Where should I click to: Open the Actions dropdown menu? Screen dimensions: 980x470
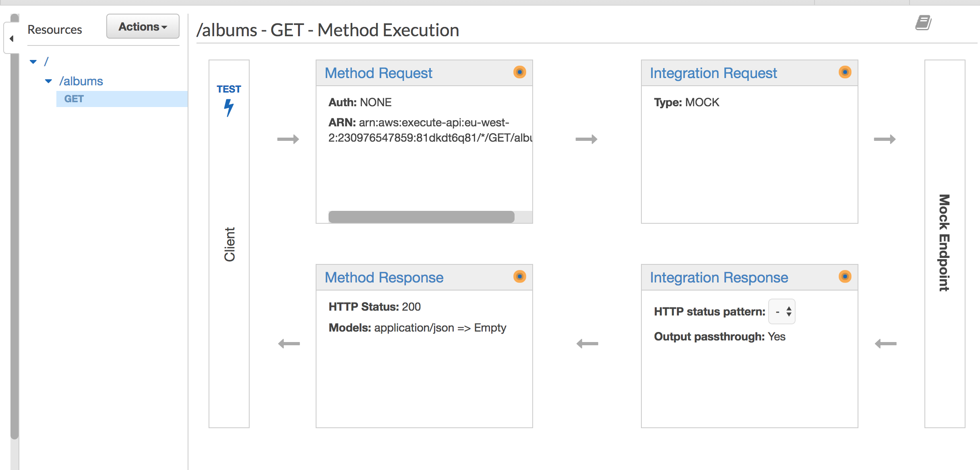[x=143, y=27]
